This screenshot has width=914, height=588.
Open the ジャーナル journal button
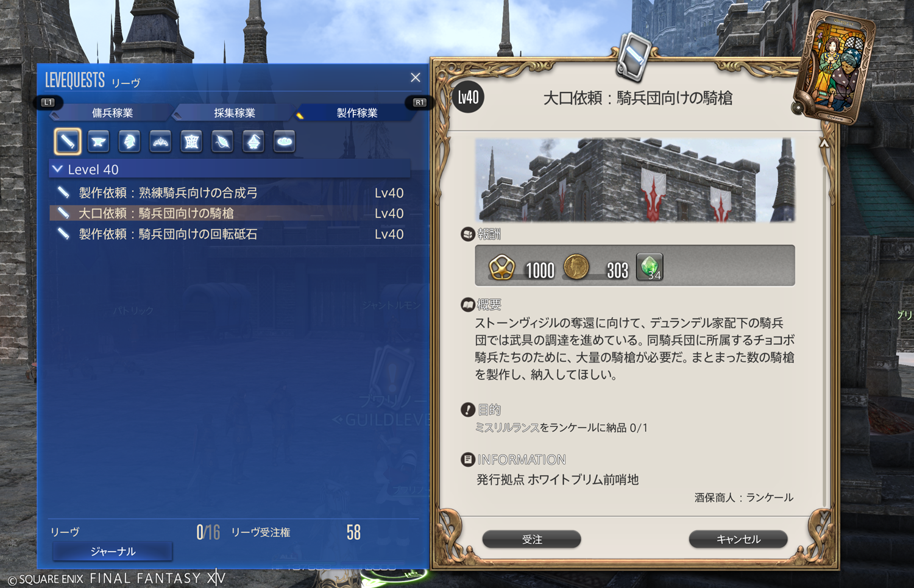pyautogui.click(x=113, y=551)
